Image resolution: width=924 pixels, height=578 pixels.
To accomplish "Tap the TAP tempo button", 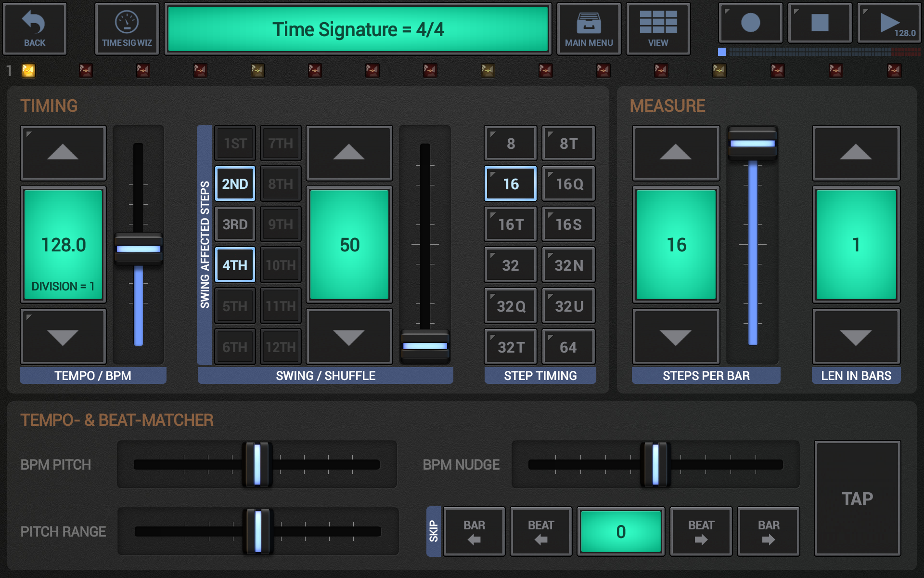I will pos(857,499).
